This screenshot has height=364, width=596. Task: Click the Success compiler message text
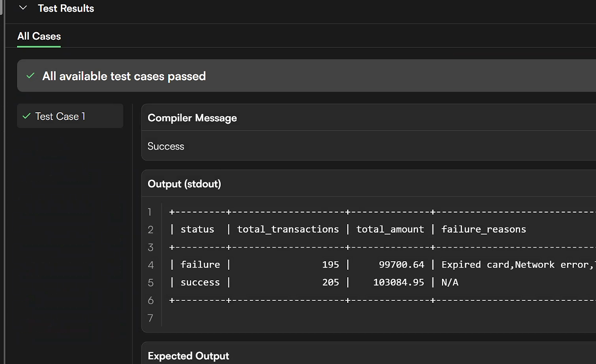point(166,146)
